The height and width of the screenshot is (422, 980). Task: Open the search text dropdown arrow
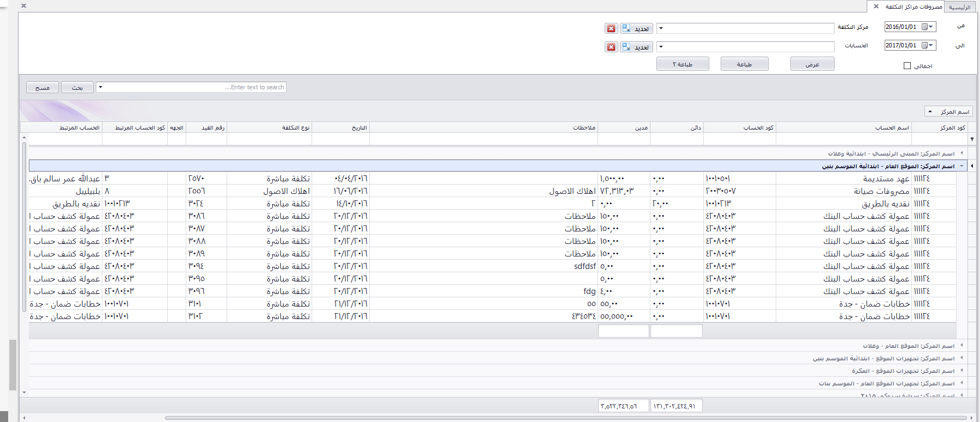click(x=100, y=87)
